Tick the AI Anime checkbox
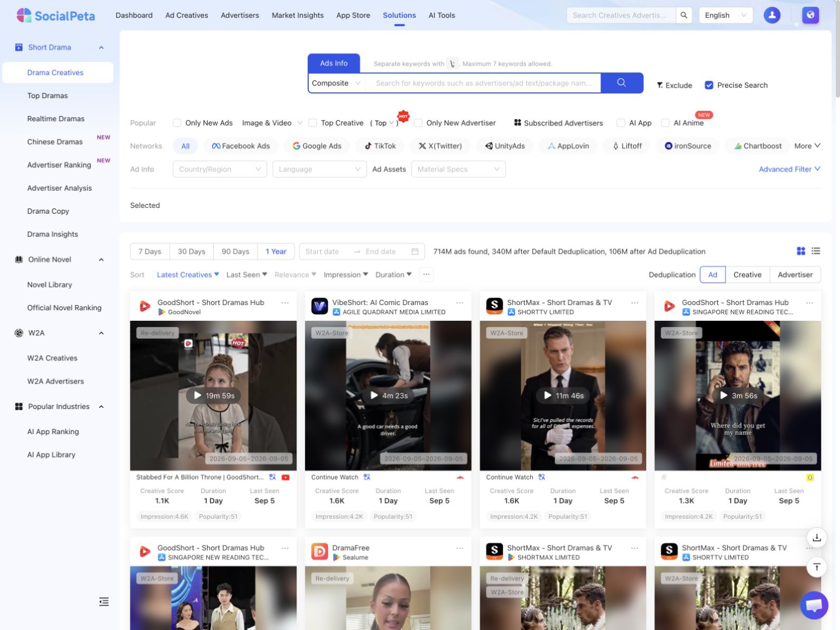Image resolution: width=840 pixels, height=630 pixels. (665, 123)
